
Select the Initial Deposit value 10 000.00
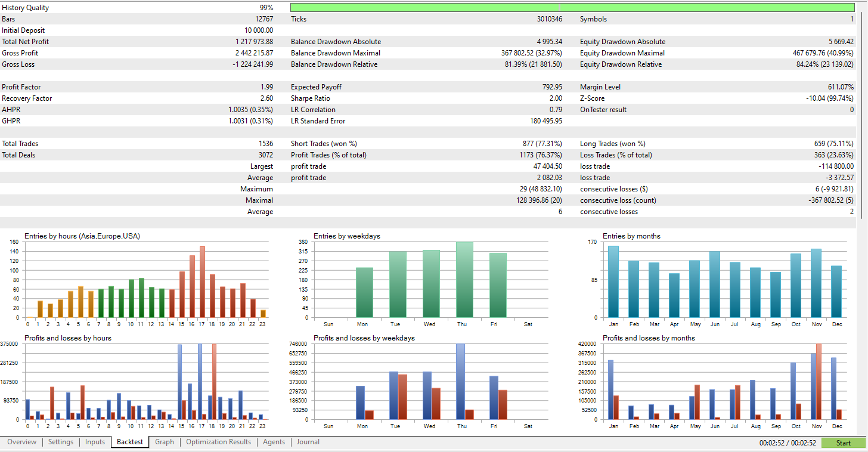pos(259,30)
